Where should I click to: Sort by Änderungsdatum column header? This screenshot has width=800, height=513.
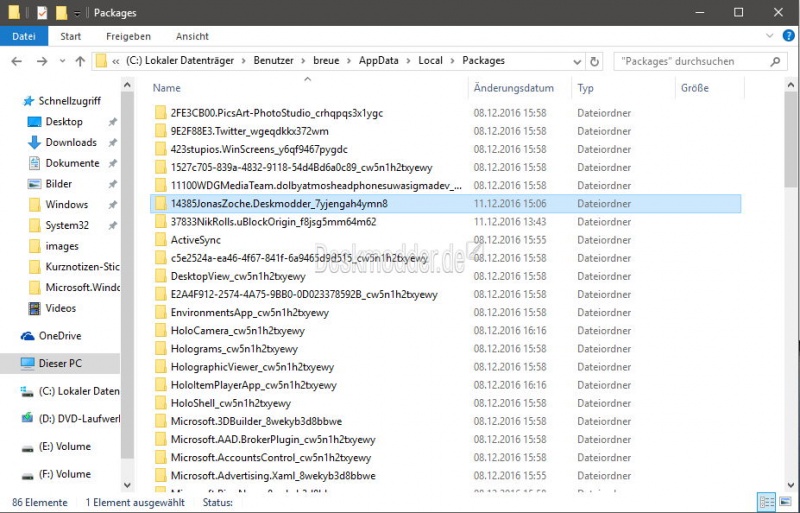pos(514,88)
